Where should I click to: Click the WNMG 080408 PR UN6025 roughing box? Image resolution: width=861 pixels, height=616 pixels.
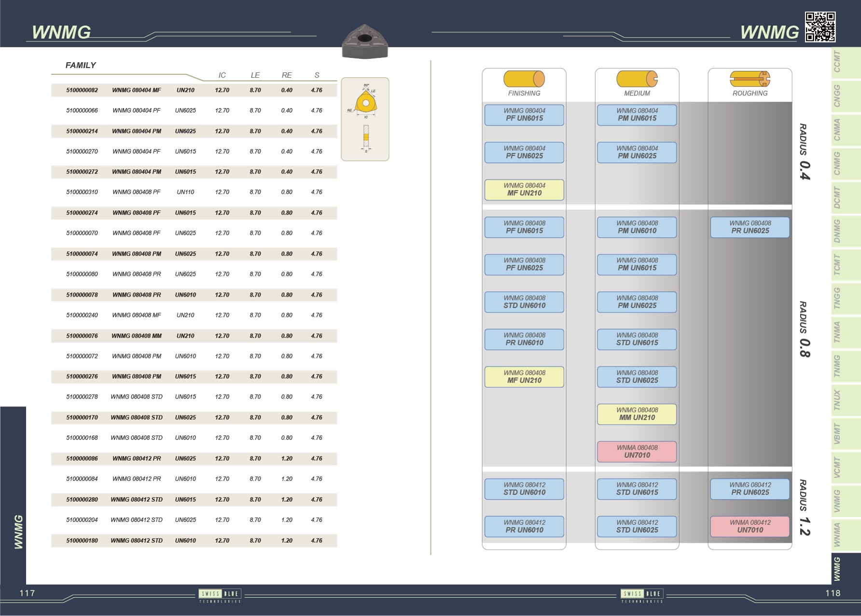pyautogui.click(x=750, y=227)
